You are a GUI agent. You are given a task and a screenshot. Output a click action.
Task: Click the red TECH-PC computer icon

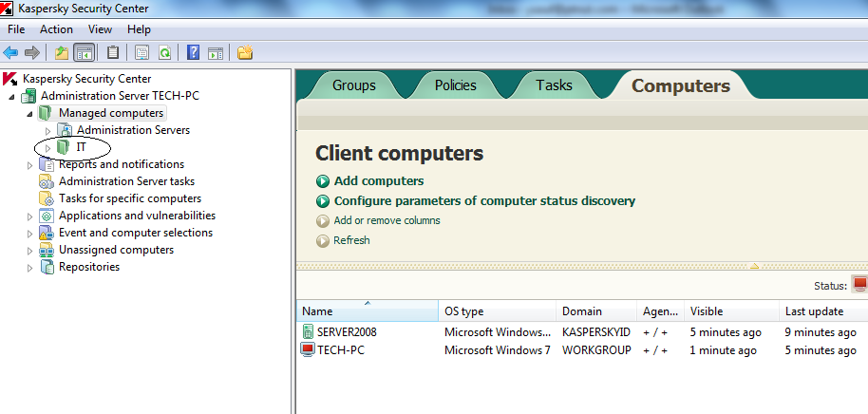point(308,349)
